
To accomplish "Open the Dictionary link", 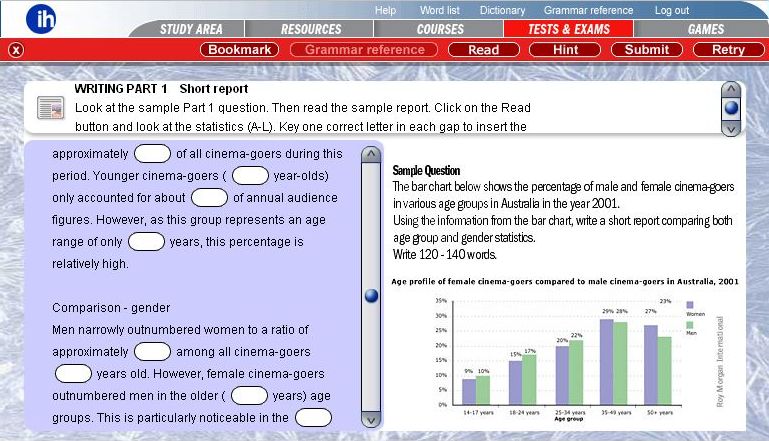I will coord(502,10).
